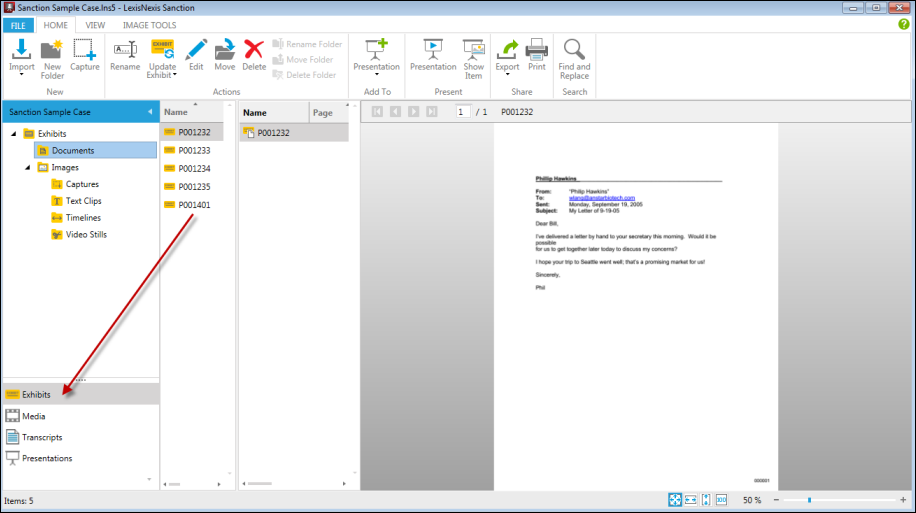916x513 pixels.
Task: Open the help question mark icon
Action: [904, 25]
